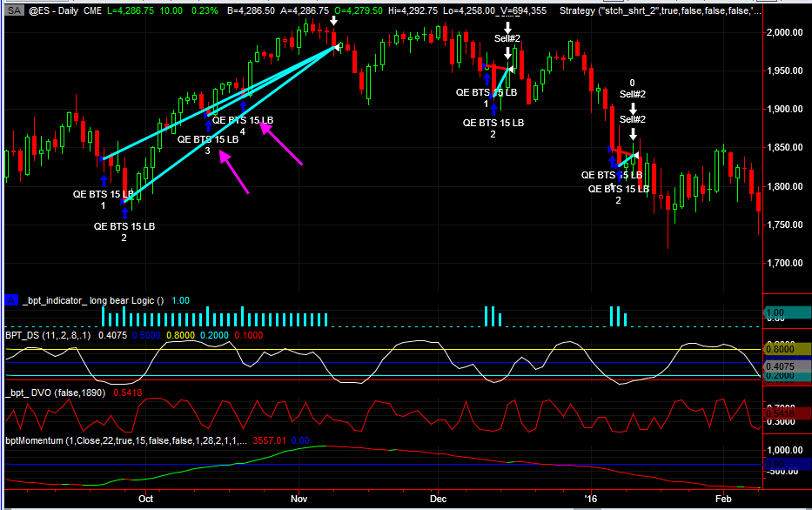Click the teal 1.00 axis value marker
The width and height of the screenshot is (812, 510).
786,312
